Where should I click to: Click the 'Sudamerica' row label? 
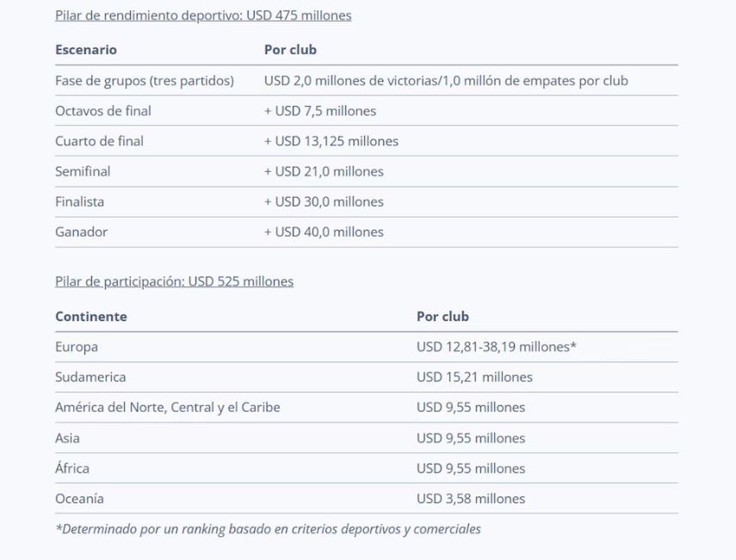tap(90, 378)
